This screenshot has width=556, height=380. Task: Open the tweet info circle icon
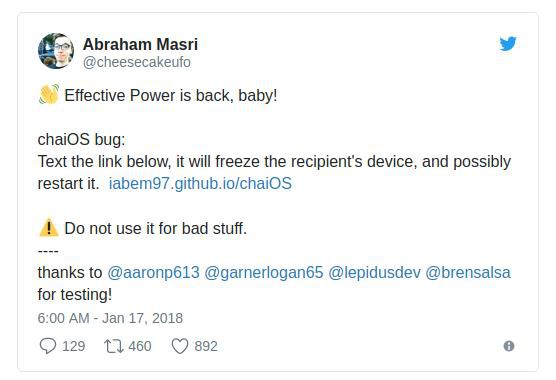pos(509,346)
